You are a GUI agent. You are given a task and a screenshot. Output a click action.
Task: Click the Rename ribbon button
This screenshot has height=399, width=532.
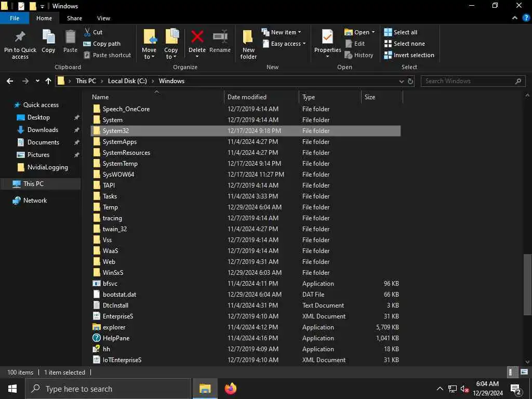[x=220, y=42]
